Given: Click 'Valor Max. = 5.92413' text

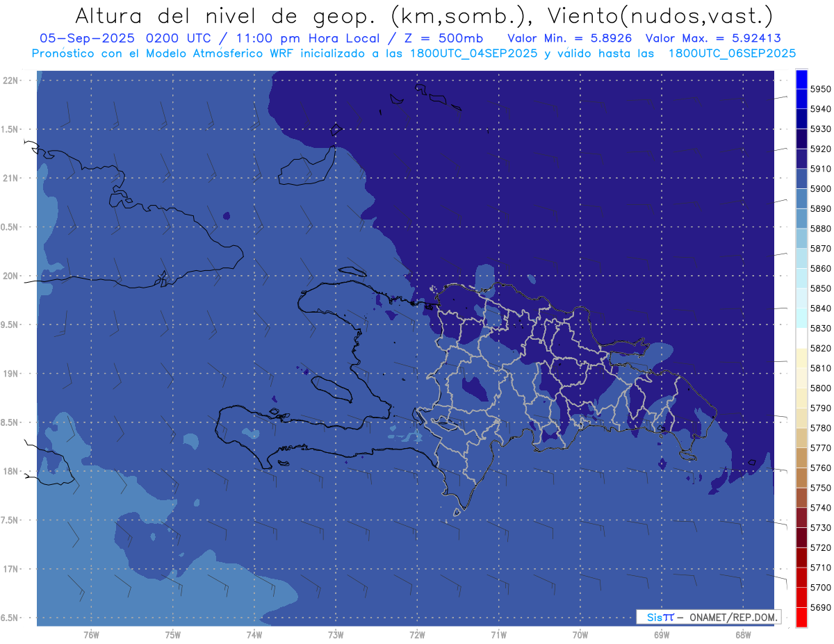Looking at the screenshot, I should [x=714, y=38].
